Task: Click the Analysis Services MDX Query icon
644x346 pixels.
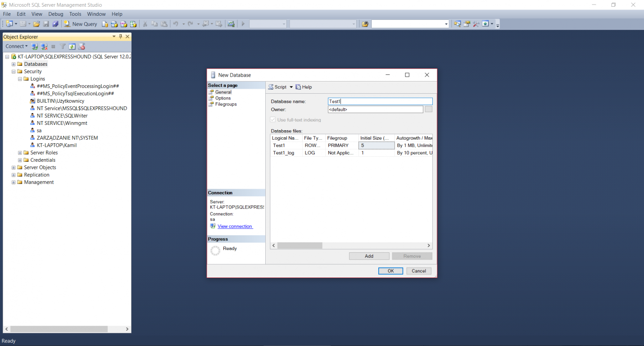Action: pos(114,24)
